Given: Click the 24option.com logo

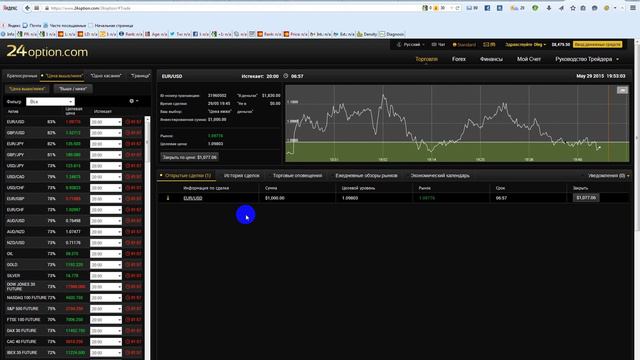Looking at the screenshot, I should (x=47, y=51).
